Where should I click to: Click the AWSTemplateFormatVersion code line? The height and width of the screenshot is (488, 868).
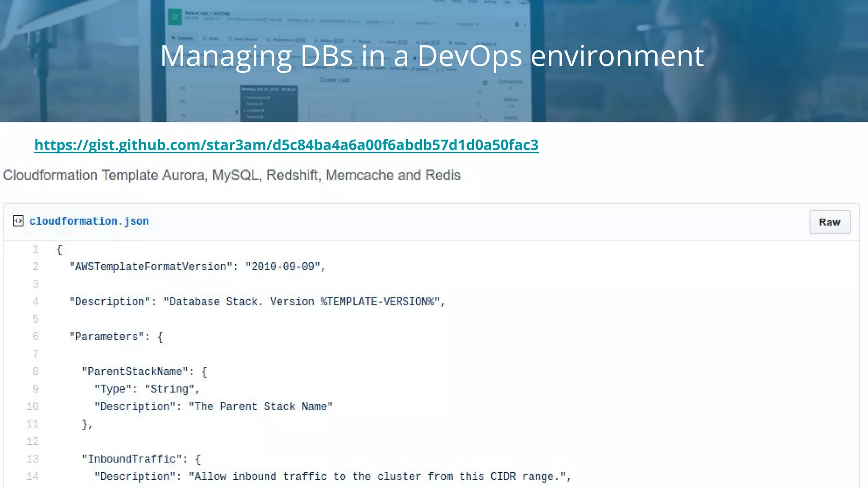point(197,266)
